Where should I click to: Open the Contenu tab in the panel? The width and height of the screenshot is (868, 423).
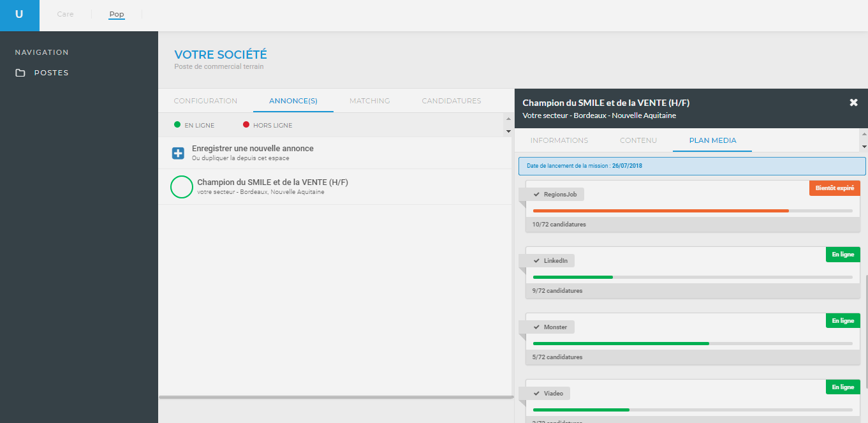638,140
